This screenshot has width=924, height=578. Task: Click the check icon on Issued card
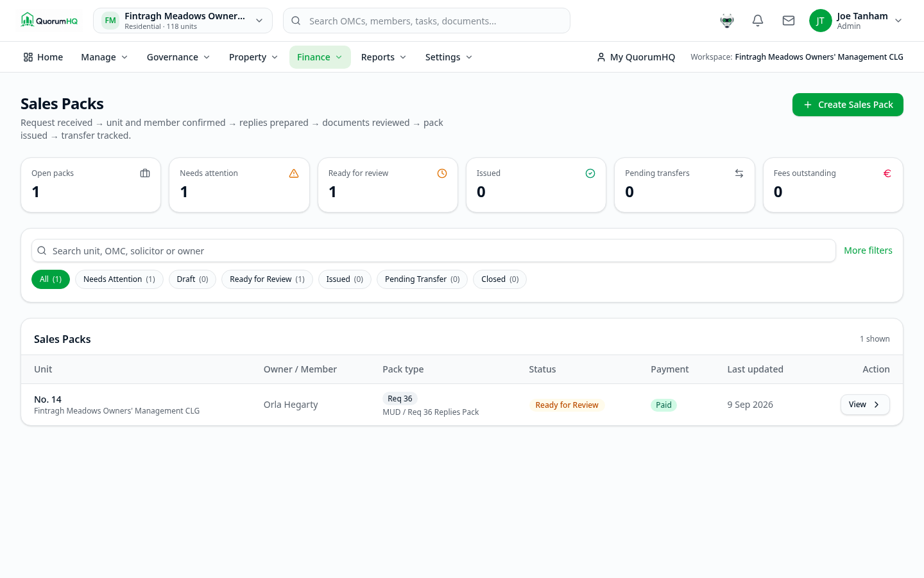590,173
